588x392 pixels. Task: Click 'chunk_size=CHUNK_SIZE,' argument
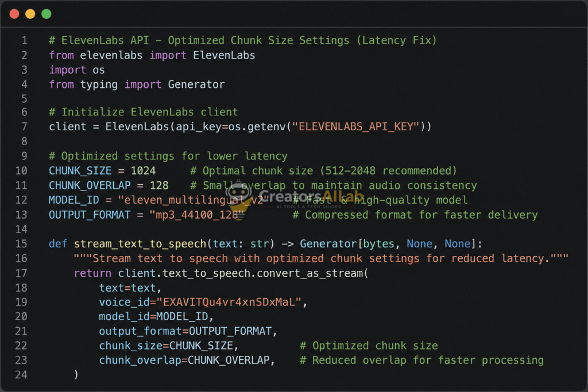[168, 346]
